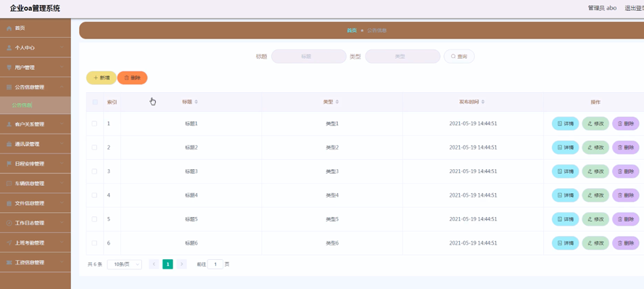Expand 文件信息管理 using its chevron
Screen dimensions: 644x289
pos(62,203)
